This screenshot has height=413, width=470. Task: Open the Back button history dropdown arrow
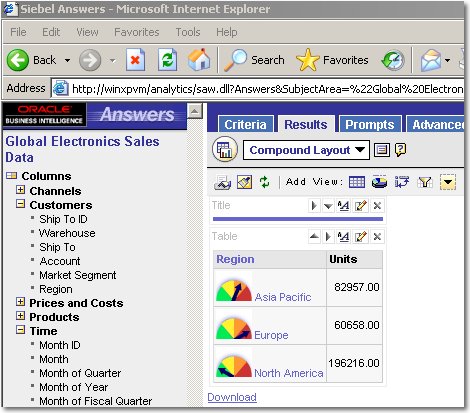[67, 61]
